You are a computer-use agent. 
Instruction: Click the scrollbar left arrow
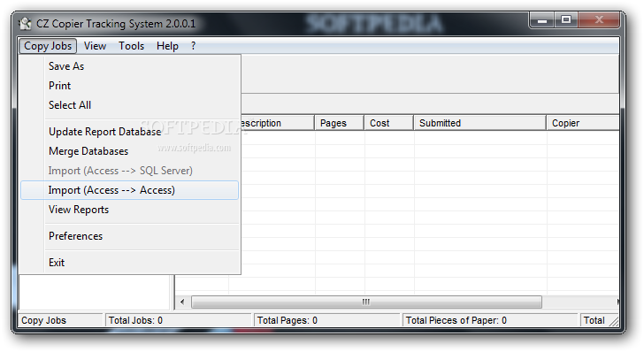tap(182, 302)
